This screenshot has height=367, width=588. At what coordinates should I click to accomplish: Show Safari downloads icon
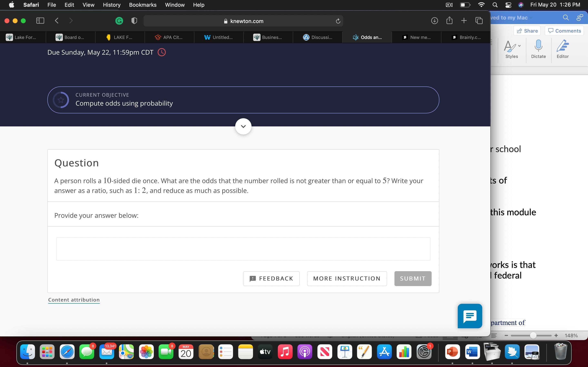pos(434,21)
